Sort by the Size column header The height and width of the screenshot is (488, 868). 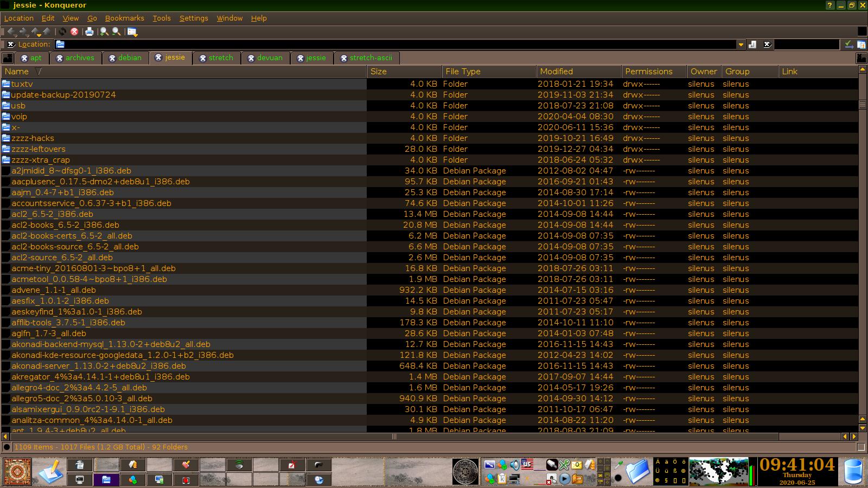[x=404, y=72]
